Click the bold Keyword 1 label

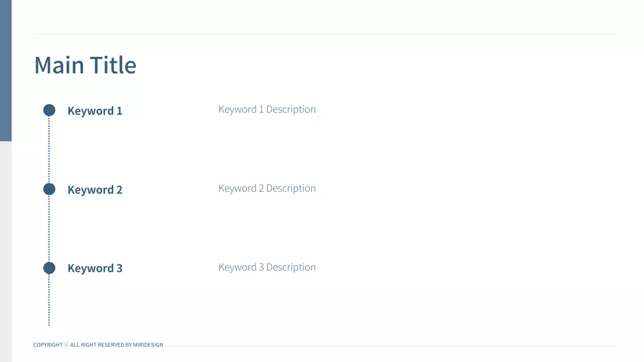(x=95, y=111)
